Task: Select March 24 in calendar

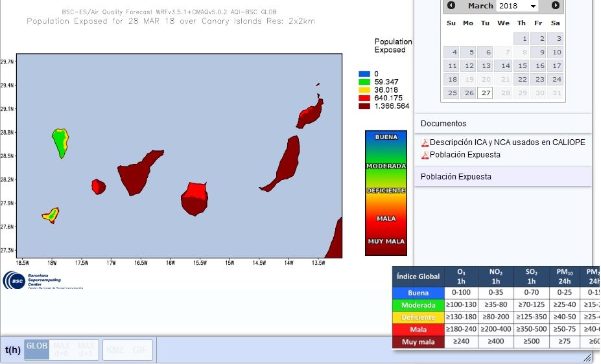Action: pyautogui.click(x=555, y=79)
